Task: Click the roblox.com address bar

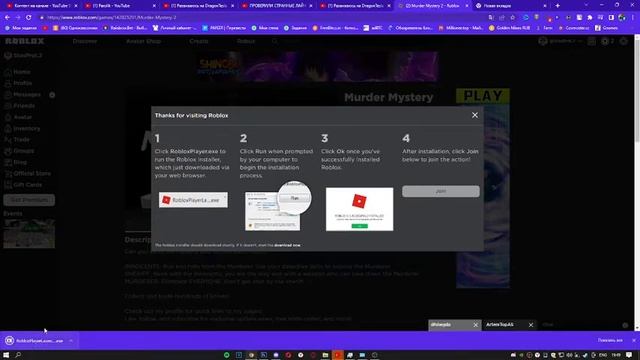Action: click(x=261, y=18)
